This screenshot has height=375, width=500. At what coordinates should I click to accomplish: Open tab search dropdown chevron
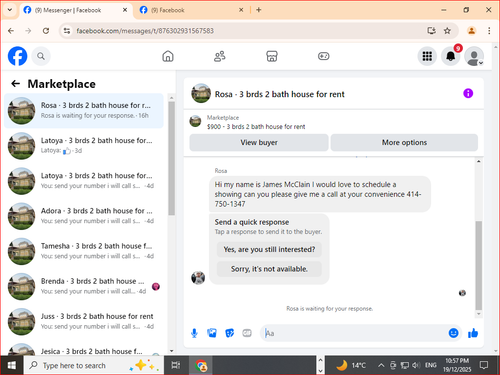[10, 10]
